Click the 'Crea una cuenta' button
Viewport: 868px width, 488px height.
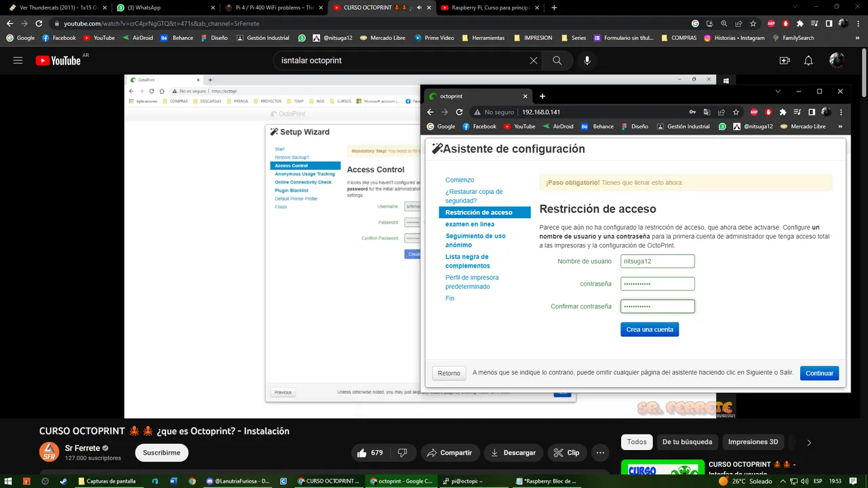650,329
